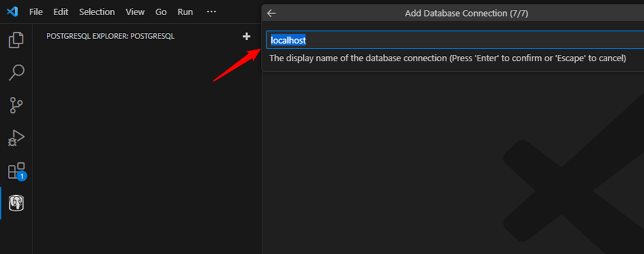The width and height of the screenshot is (644, 254).
Task: Open the Source Control view
Action: [16, 105]
